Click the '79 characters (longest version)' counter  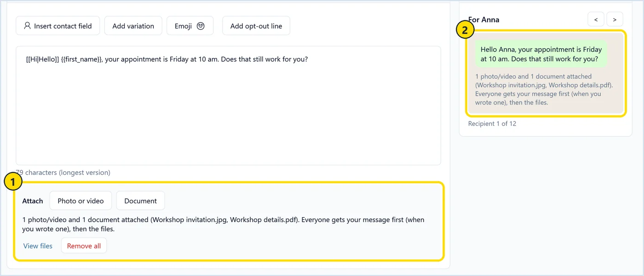[63, 172]
